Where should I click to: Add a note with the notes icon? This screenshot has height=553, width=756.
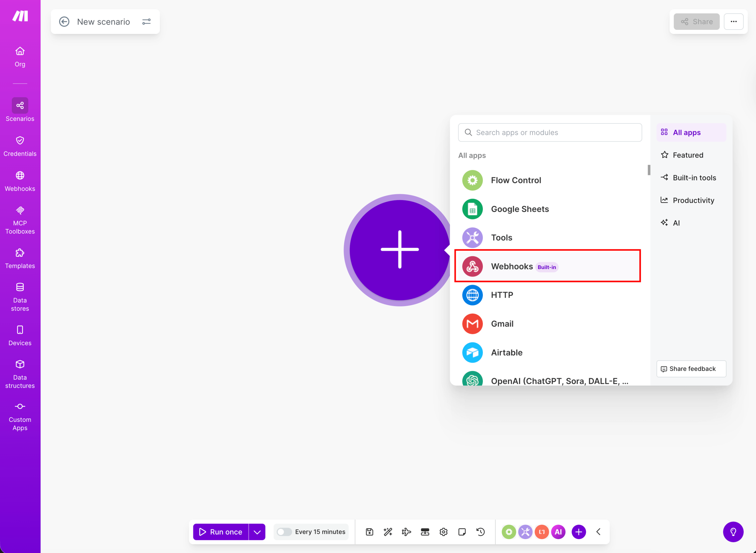coord(462,532)
